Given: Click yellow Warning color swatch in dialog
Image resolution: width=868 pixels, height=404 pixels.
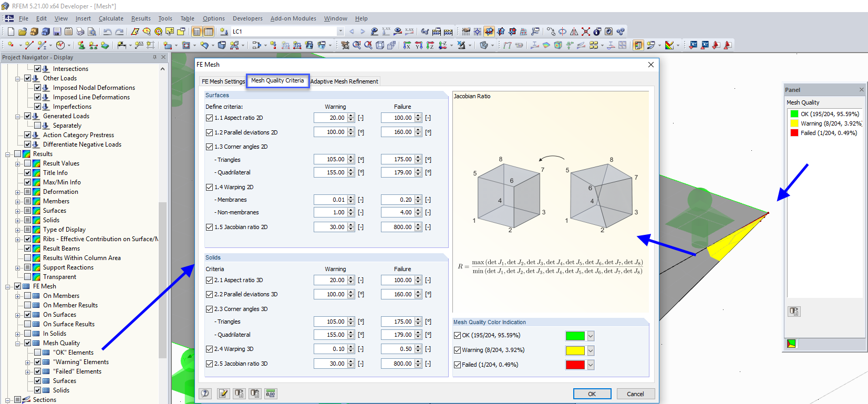Looking at the screenshot, I should click(x=575, y=350).
